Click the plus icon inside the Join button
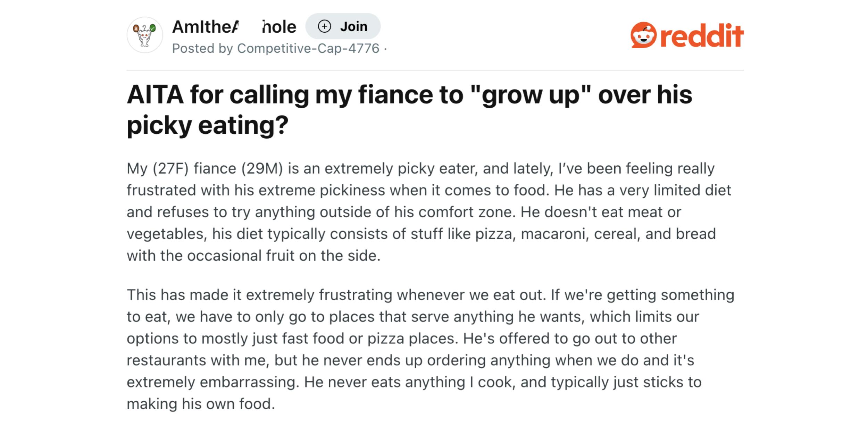 [324, 26]
